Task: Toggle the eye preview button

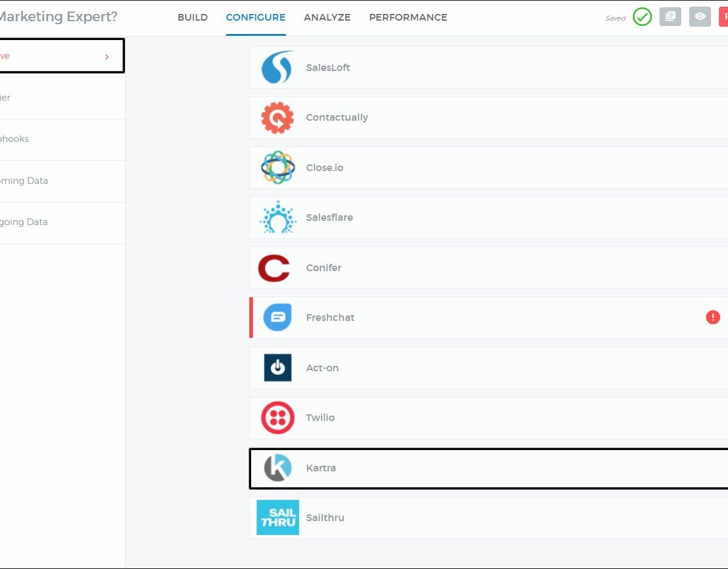Action: [x=699, y=17]
